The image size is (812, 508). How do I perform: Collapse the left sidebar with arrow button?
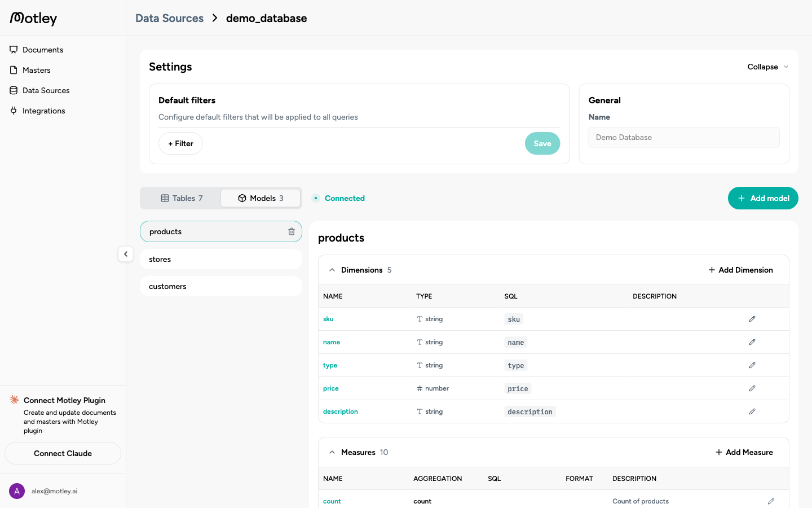[x=126, y=254]
